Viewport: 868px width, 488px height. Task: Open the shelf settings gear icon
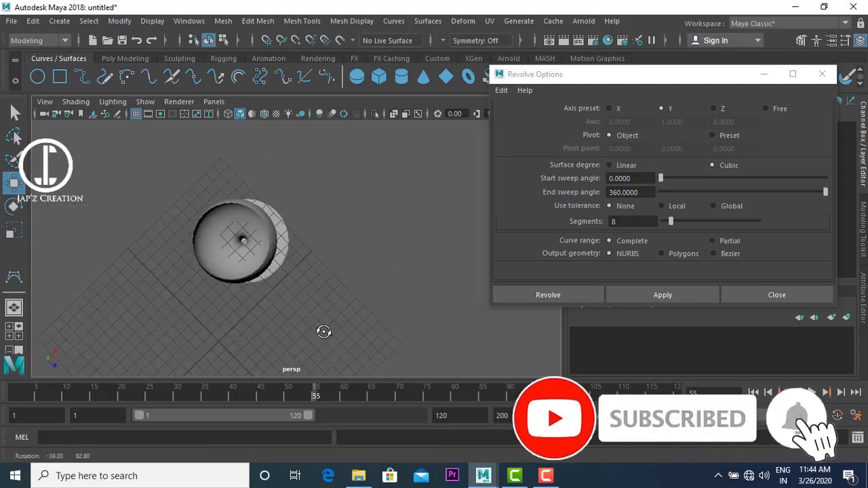pyautogui.click(x=15, y=81)
